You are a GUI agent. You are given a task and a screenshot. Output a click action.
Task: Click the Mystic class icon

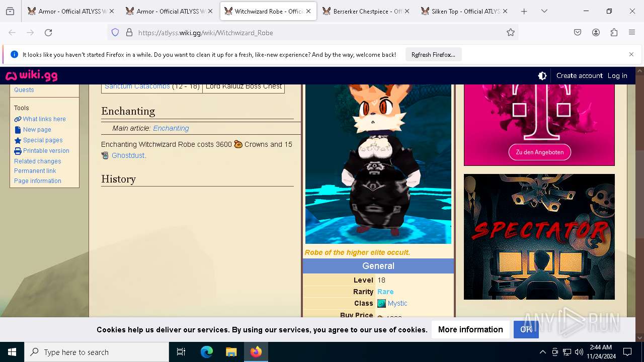pyautogui.click(x=381, y=304)
